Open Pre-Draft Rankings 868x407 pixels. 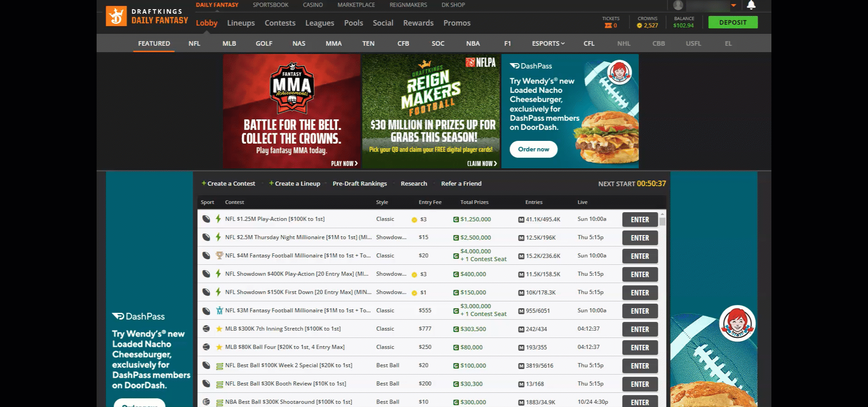coord(360,183)
